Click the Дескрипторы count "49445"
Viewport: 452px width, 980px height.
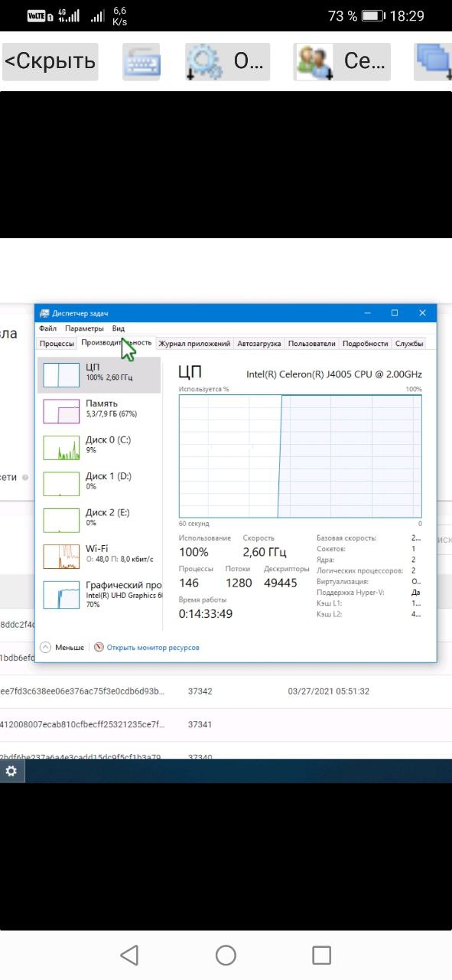point(280,583)
